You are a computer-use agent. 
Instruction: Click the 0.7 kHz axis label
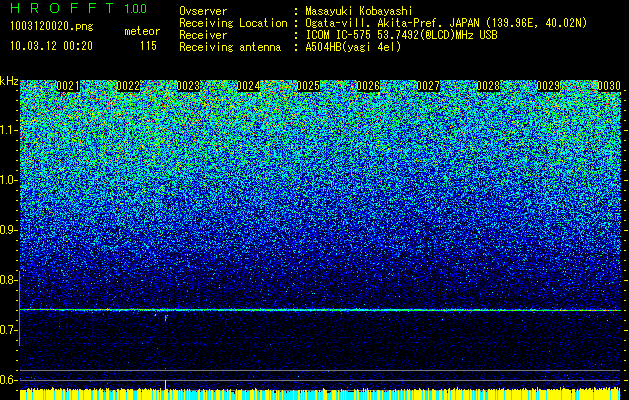[x=8, y=330]
